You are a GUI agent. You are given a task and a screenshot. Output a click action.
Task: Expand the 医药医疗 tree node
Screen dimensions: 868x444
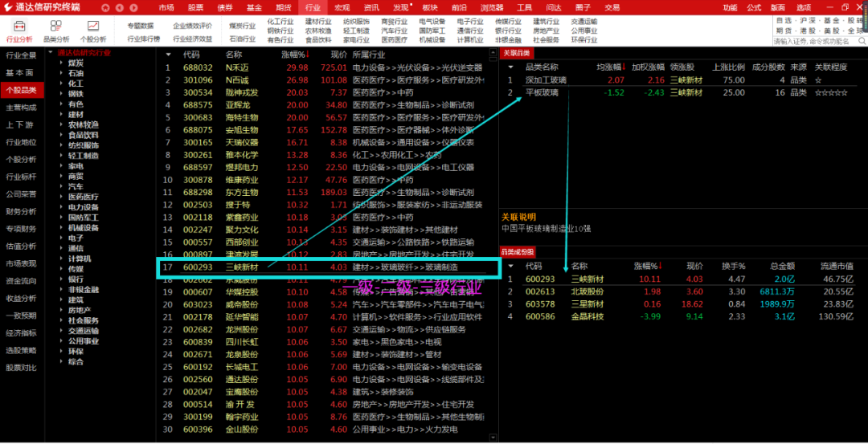[x=61, y=196]
